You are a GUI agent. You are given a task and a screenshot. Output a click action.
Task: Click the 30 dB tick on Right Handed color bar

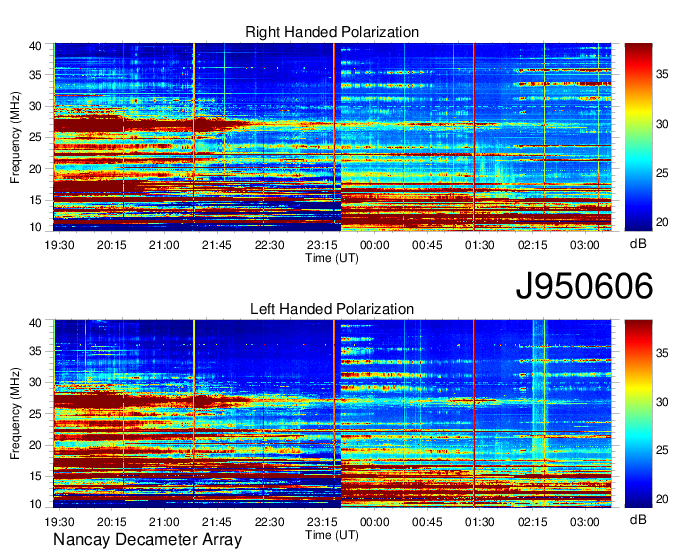tap(662, 124)
